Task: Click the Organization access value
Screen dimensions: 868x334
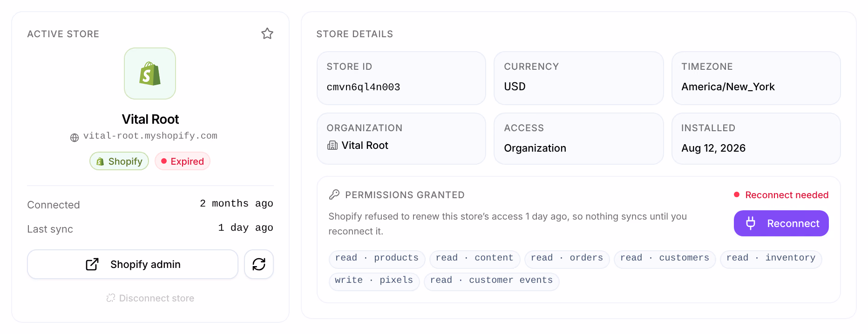Action: coord(535,148)
